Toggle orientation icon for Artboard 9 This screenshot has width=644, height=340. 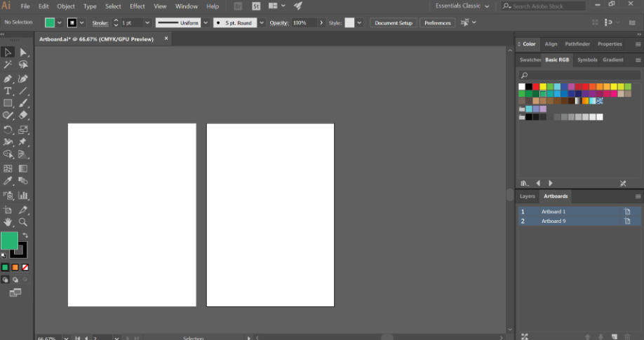[627, 221]
